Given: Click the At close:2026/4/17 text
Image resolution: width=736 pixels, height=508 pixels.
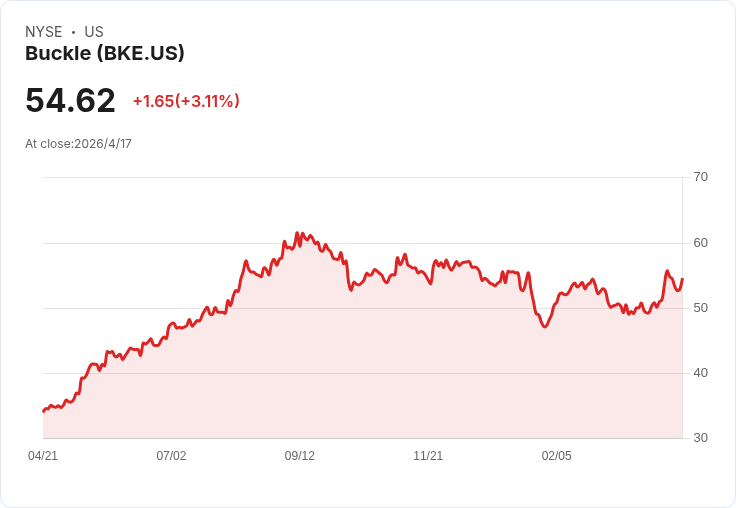Looking at the screenshot, I should point(78,144).
